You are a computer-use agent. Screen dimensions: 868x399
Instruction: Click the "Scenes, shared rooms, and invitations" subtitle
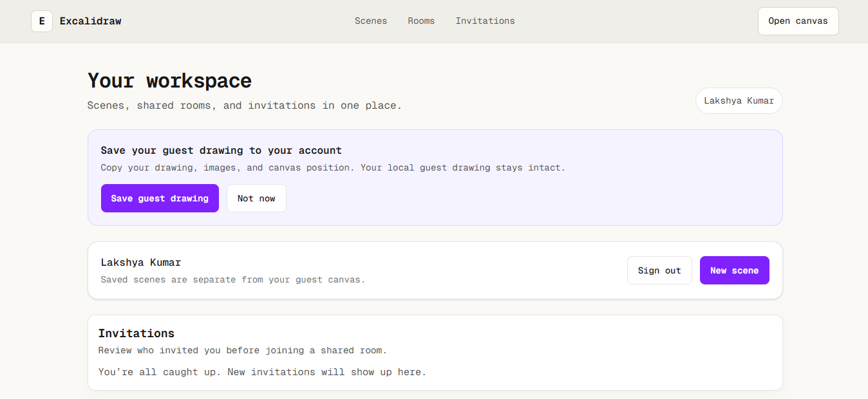[x=245, y=106]
